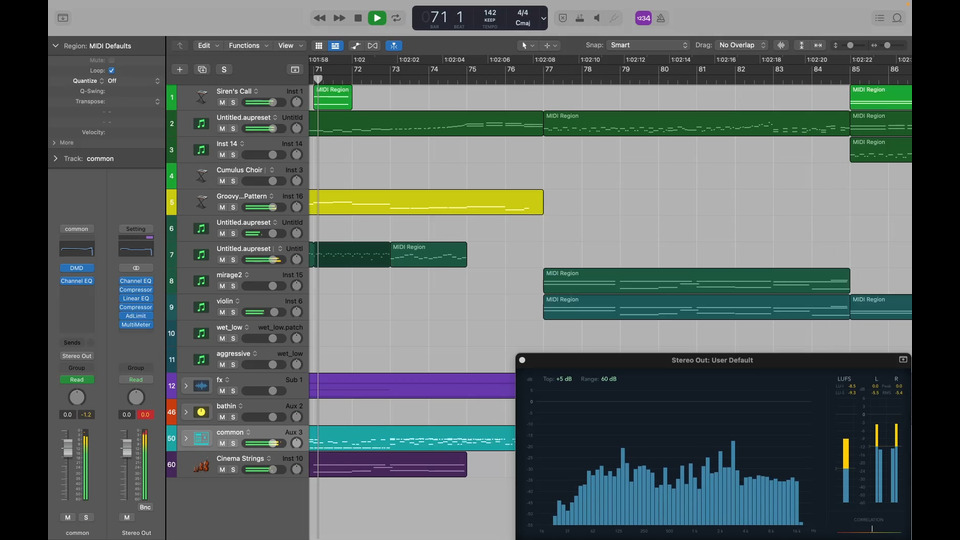The width and height of the screenshot is (960, 540).
Task: Click the bathin track clock icon
Action: click(x=201, y=411)
